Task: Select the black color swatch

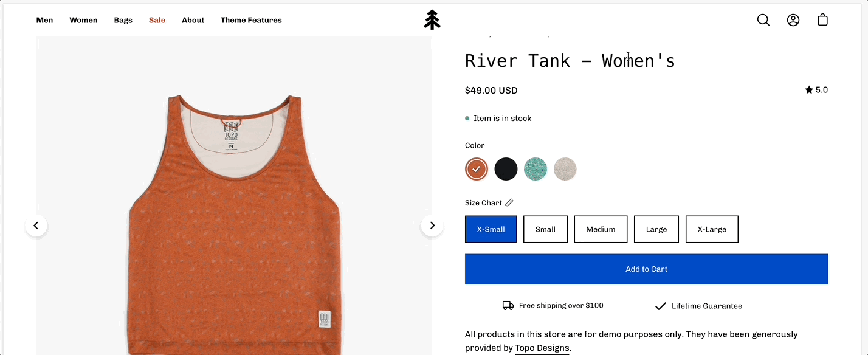Action: pyautogui.click(x=506, y=169)
